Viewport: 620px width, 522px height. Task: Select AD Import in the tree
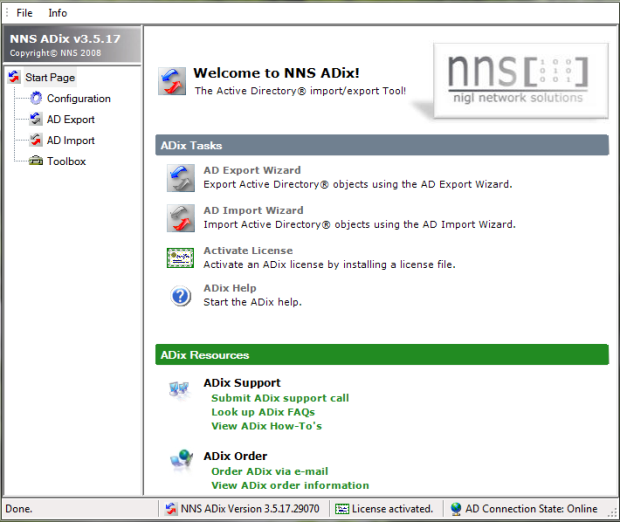(71, 140)
